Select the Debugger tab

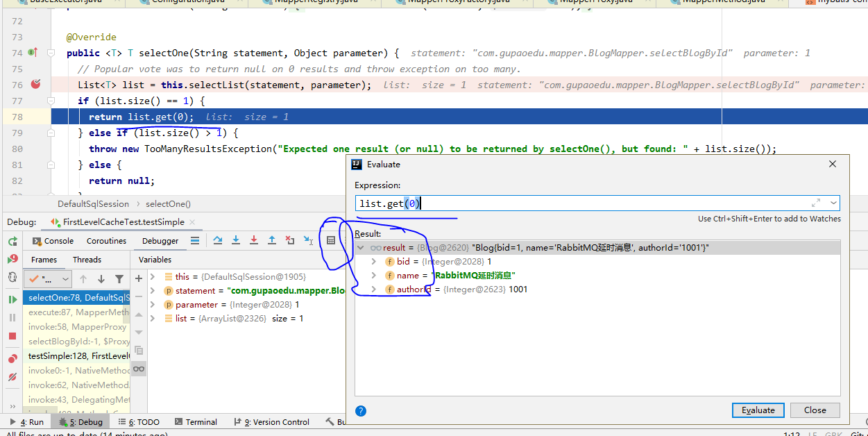click(160, 241)
